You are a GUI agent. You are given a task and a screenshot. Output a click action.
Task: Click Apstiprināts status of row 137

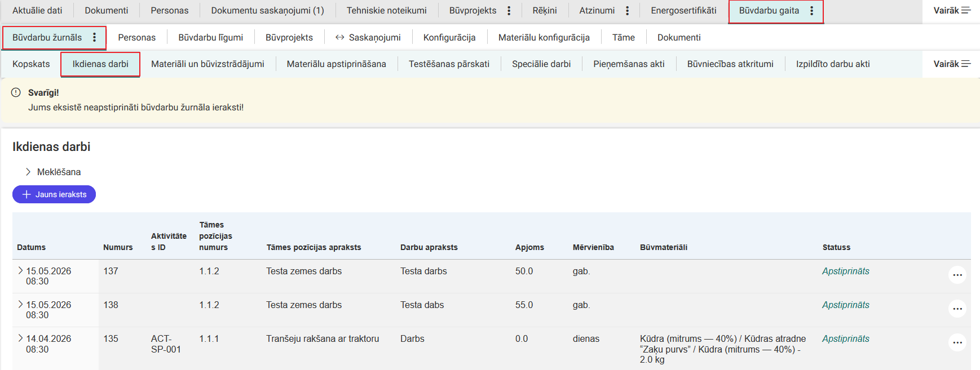pos(845,271)
